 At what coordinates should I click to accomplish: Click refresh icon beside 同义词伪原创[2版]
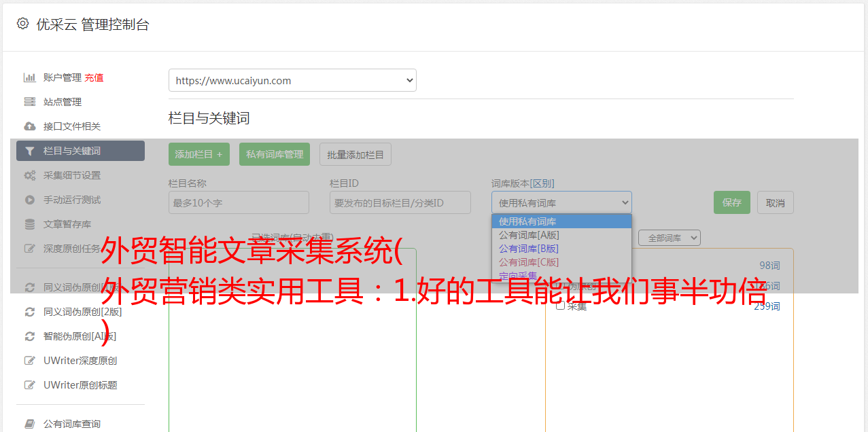click(x=29, y=312)
